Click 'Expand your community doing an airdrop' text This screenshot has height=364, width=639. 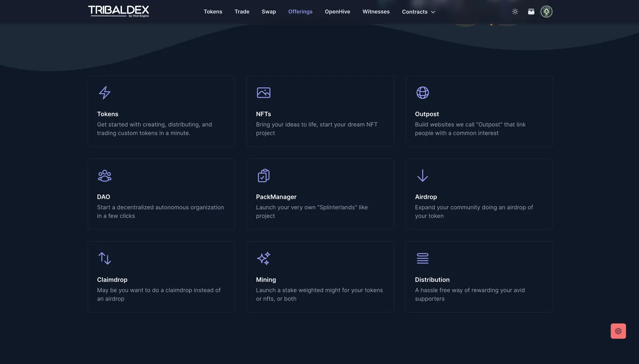(474, 211)
